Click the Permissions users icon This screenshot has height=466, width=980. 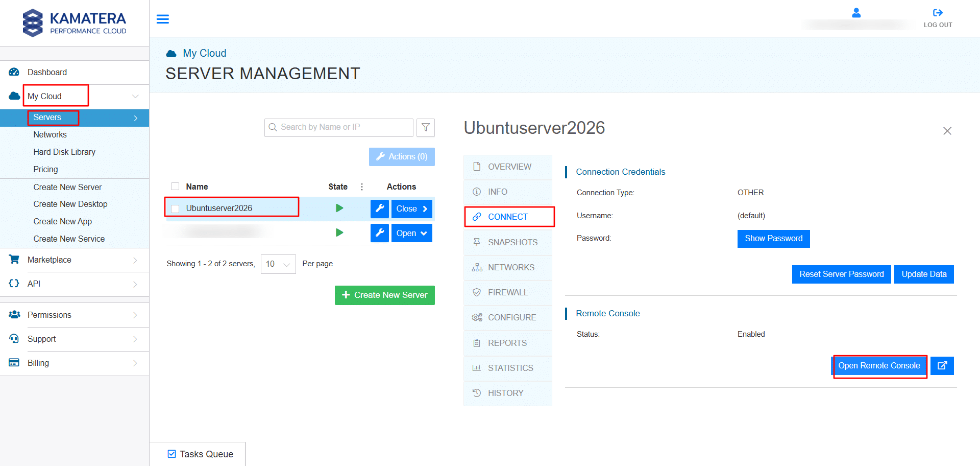point(14,315)
